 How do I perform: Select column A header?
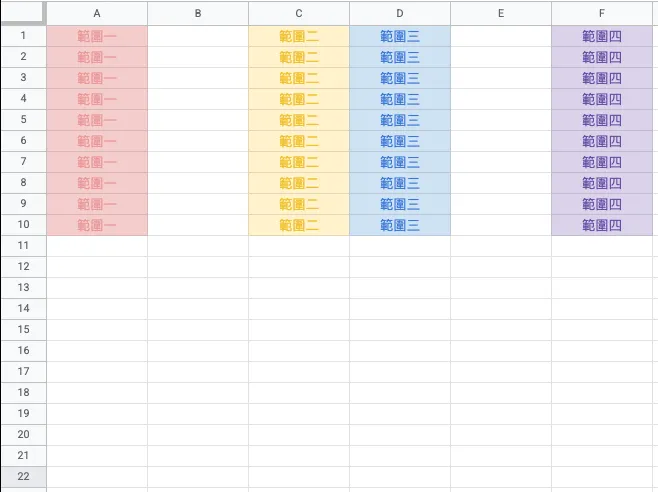[97, 13]
